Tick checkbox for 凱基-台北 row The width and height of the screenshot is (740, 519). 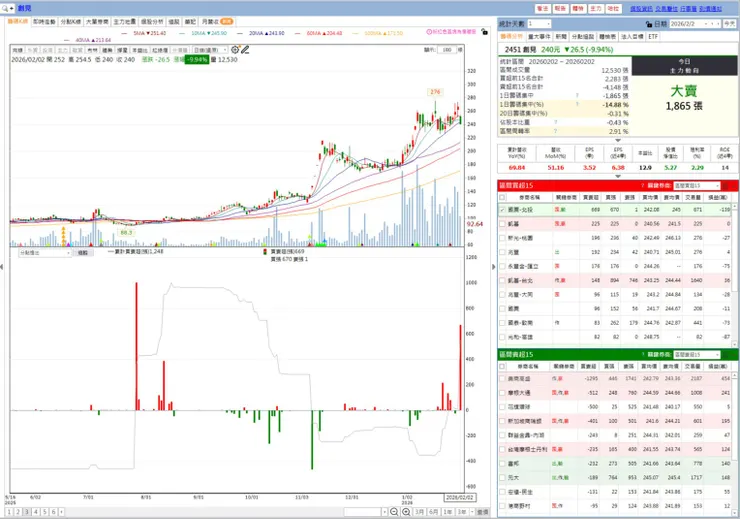[x=502, y=281]
